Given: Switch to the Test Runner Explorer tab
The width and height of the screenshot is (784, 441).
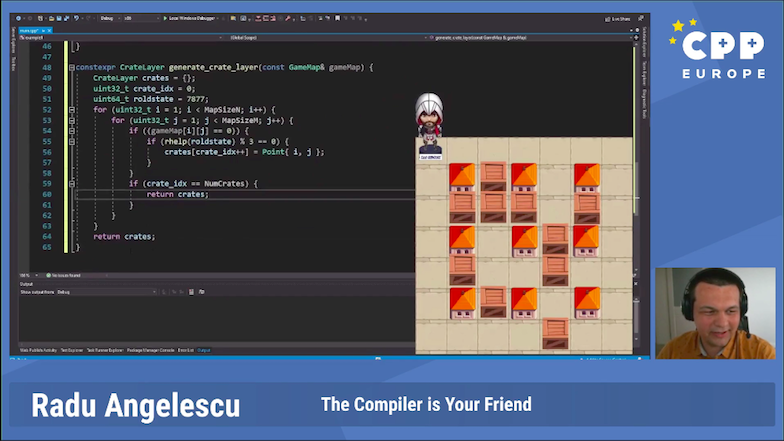Looking at the screenshot, I should pyautogui.click(x=105, y=350).
